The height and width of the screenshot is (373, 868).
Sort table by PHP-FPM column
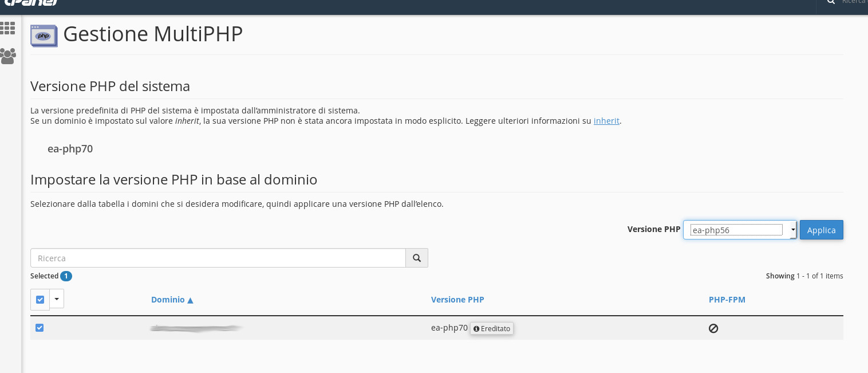click(727, 300)
